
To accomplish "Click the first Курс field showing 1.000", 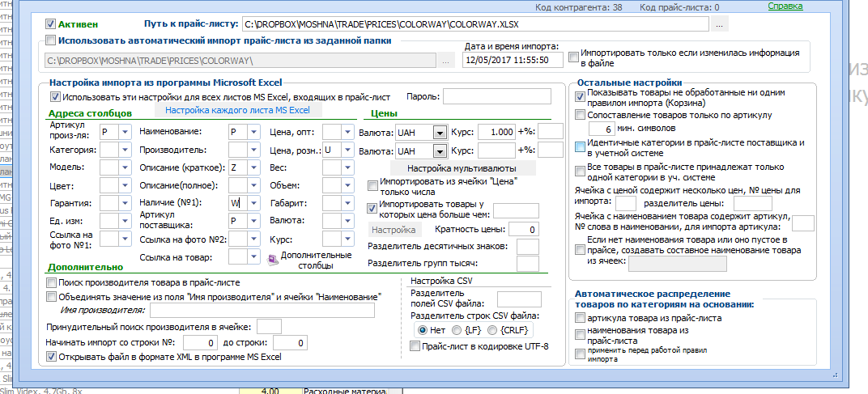I will (496, 133).
